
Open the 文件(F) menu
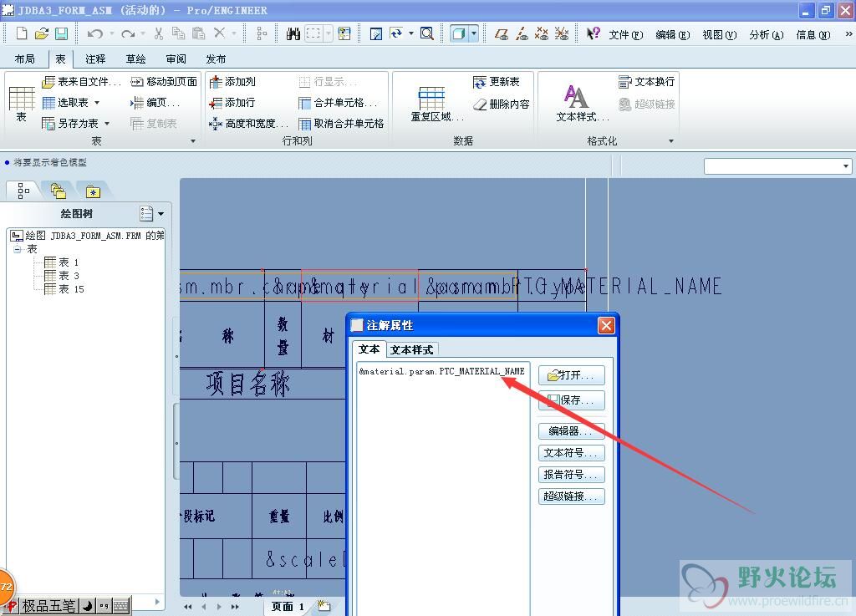click(626, 35)
